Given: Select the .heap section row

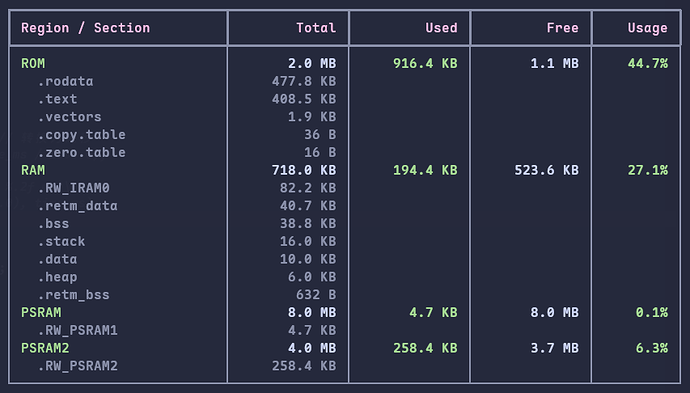Looking at the screenshot, I should pyautogui.click(x=57, y=277).
